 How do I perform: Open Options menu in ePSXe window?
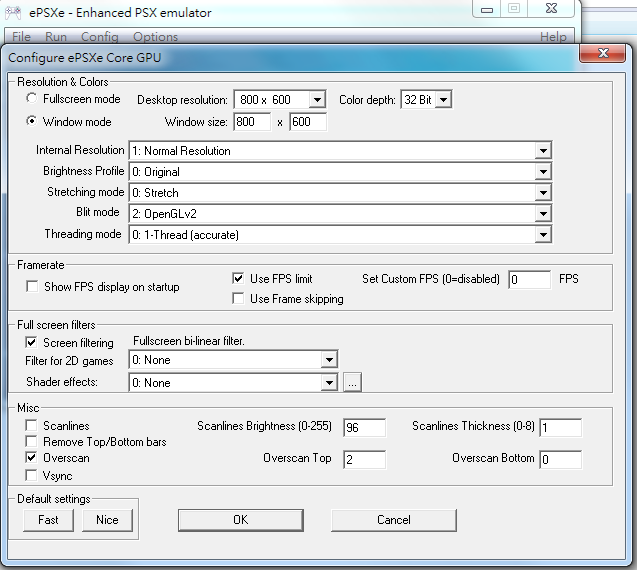(156, 37)
